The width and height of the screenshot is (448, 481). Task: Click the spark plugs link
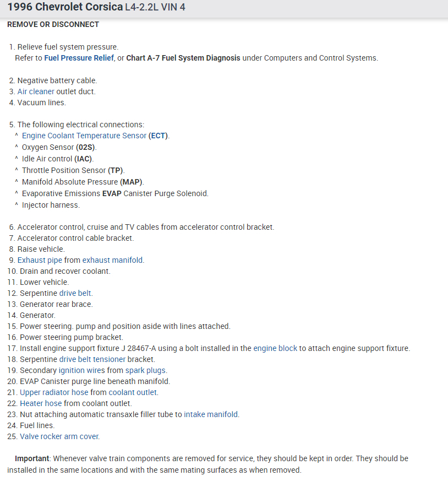click(x=146, y=370)
